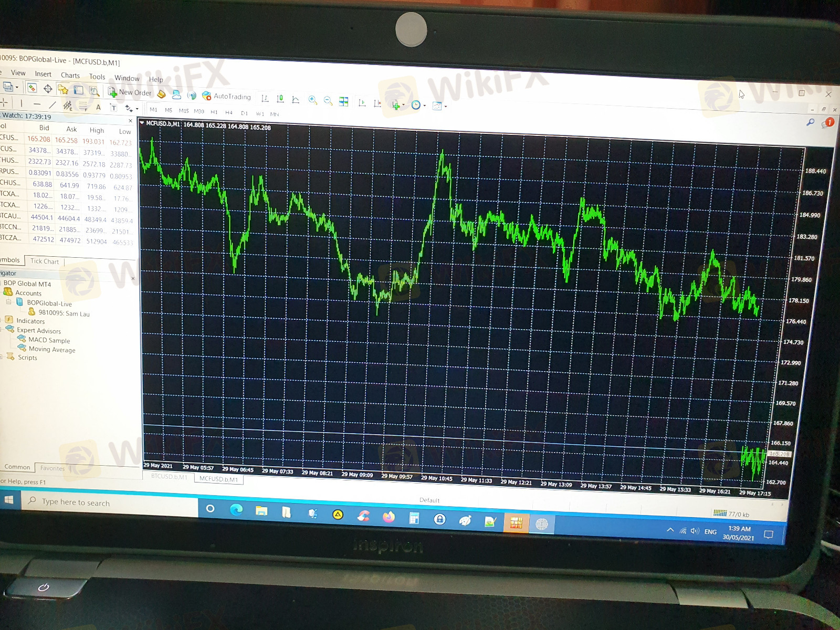Tile chart windows with grid icon
This screenshot has width=840, height=630.
344,101
